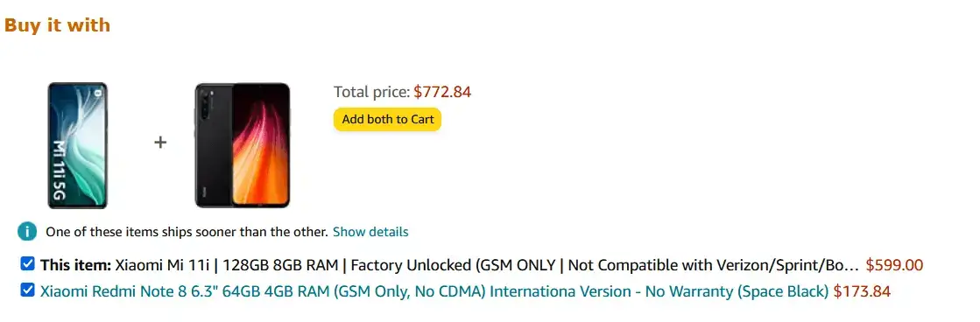
Task: Open the Redmi Note 8 phone image
Action: 243,145
